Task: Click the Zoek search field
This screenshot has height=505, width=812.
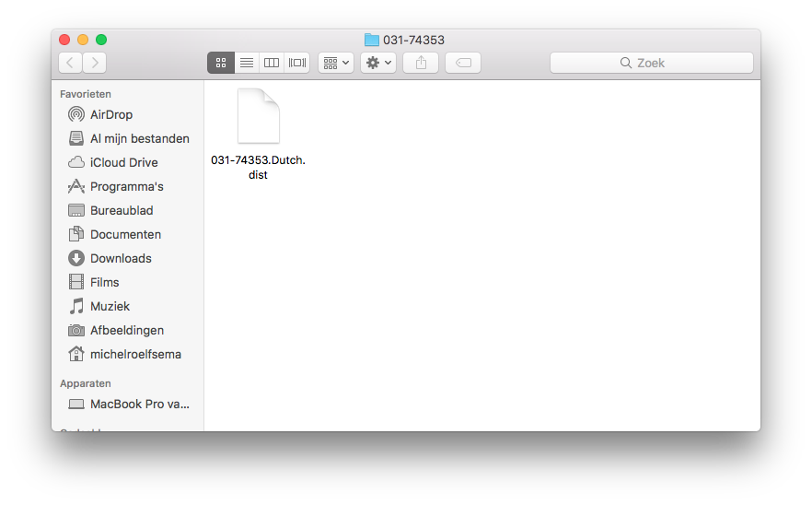Action: [652, 63]
